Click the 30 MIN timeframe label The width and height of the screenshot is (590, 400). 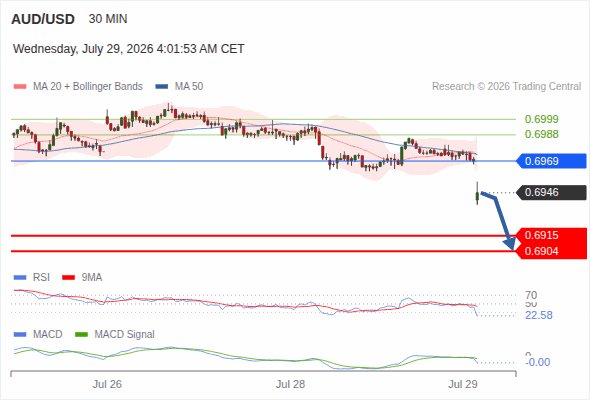(108, 19)
